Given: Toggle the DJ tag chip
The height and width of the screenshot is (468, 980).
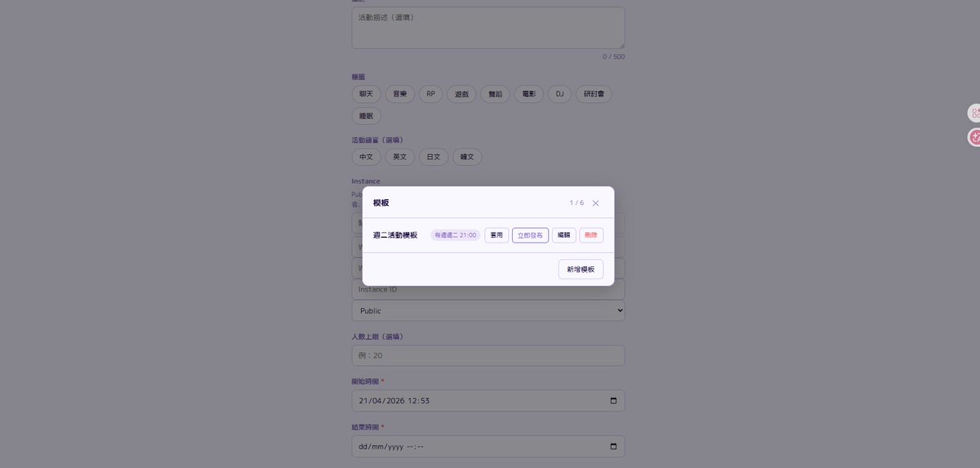Looking at the screenshot, I should point(559,94).
